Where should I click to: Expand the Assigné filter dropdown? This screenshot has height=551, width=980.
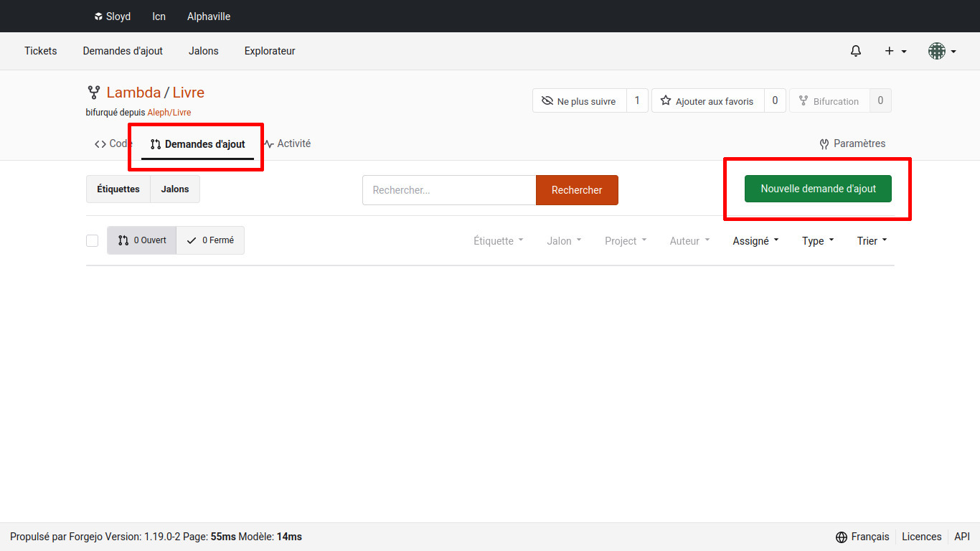[x=755, y=241]
